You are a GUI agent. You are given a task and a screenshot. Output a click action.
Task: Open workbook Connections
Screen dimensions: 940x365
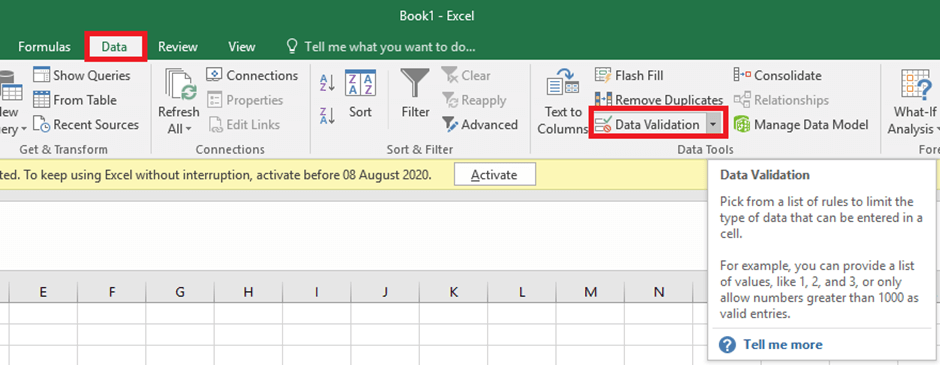252,76
